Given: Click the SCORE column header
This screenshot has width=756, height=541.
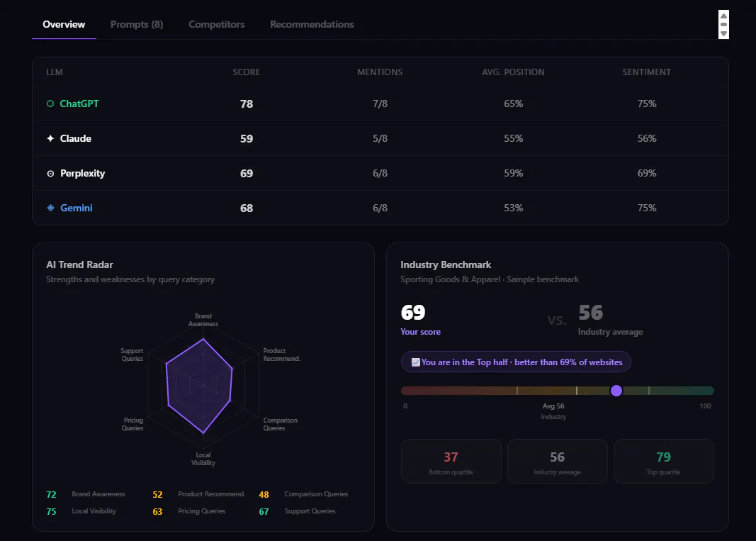Looking at the screenshot, I should tap(247, 72).
